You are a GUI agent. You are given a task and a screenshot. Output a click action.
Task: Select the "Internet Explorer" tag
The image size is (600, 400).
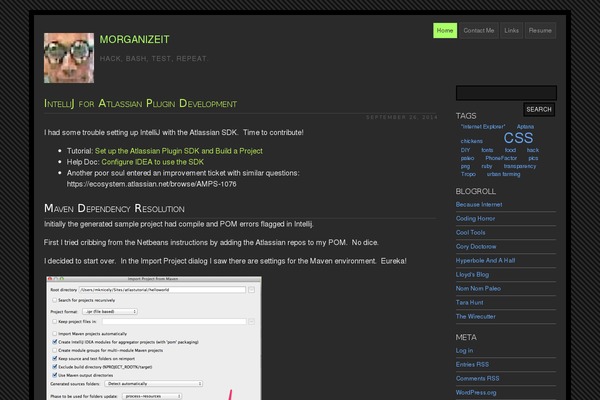point(483,127)
